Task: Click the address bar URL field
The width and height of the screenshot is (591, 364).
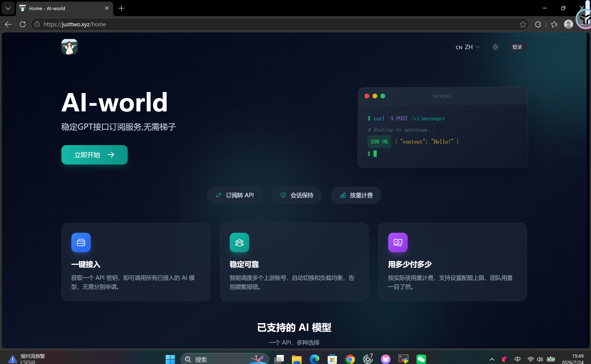Action: click(280, 24)
